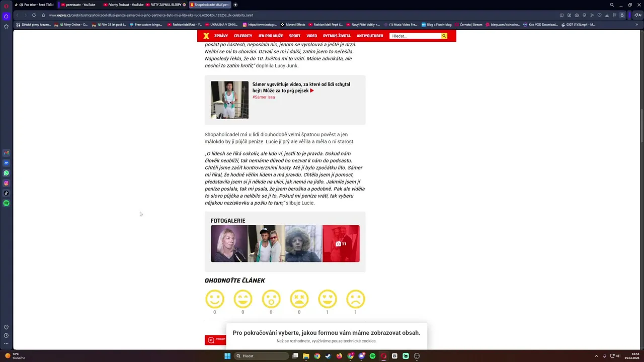Switch to the 'Pro tebe – Feed TikTok' tab
644x362 pixels.
[34, 5]
